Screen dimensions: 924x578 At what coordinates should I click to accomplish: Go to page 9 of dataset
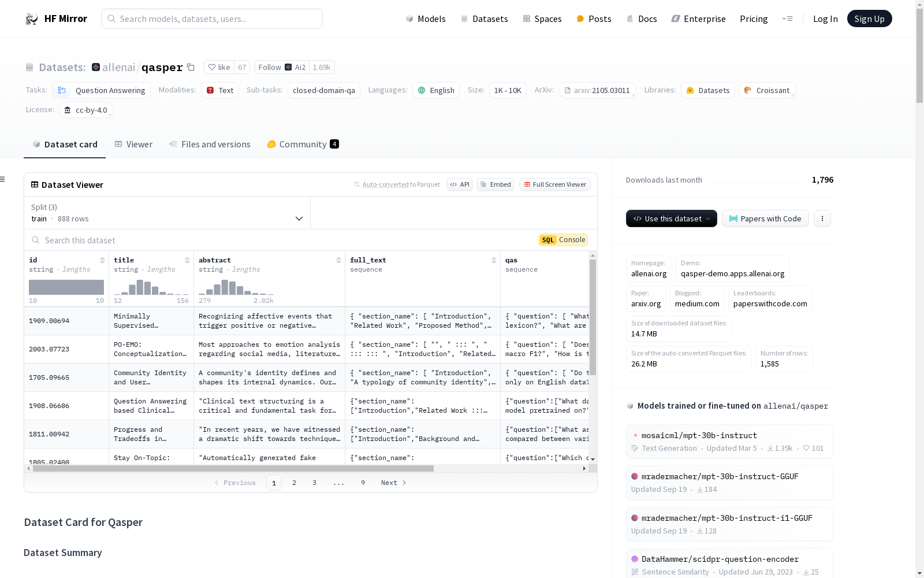point(363,483)
